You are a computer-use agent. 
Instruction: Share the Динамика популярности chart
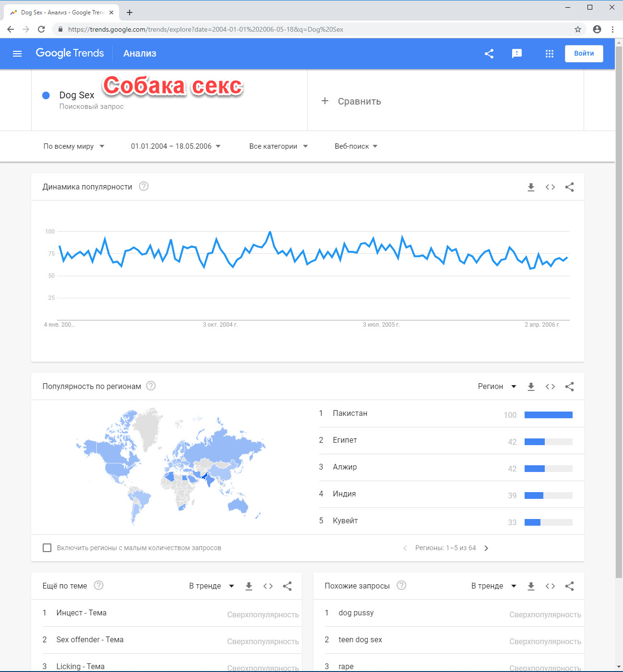569,187
